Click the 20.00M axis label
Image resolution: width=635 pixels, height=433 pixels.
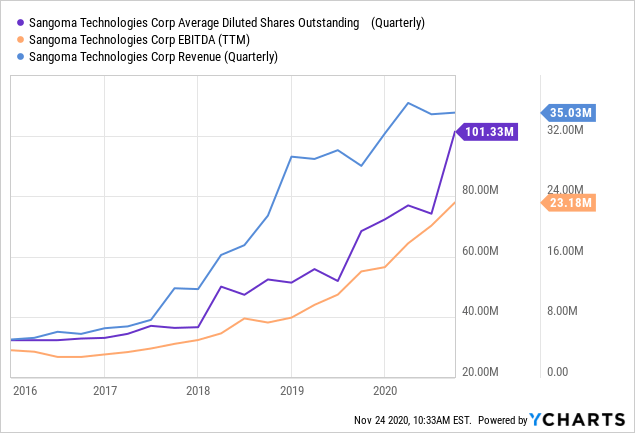click(480, 372)
